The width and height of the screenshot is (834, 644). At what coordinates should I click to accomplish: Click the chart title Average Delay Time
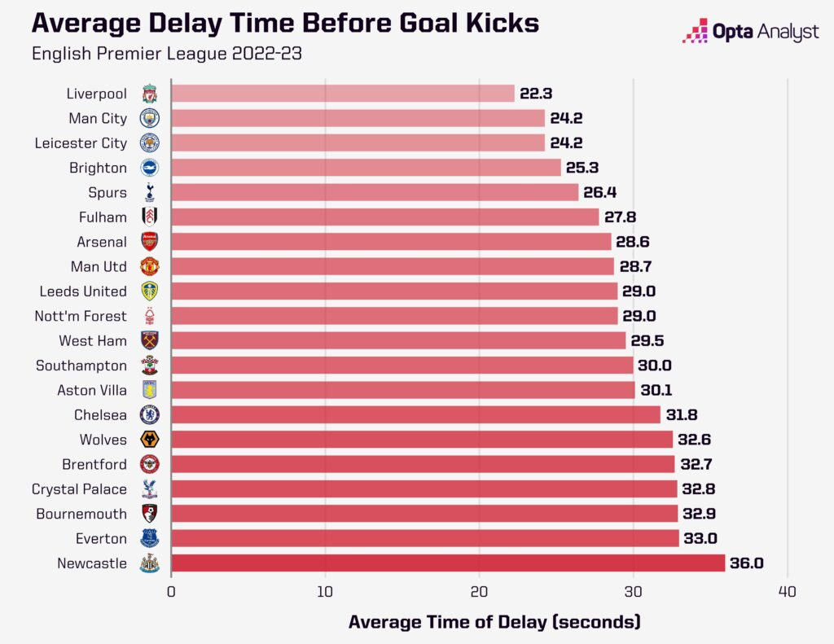point(285,24)
